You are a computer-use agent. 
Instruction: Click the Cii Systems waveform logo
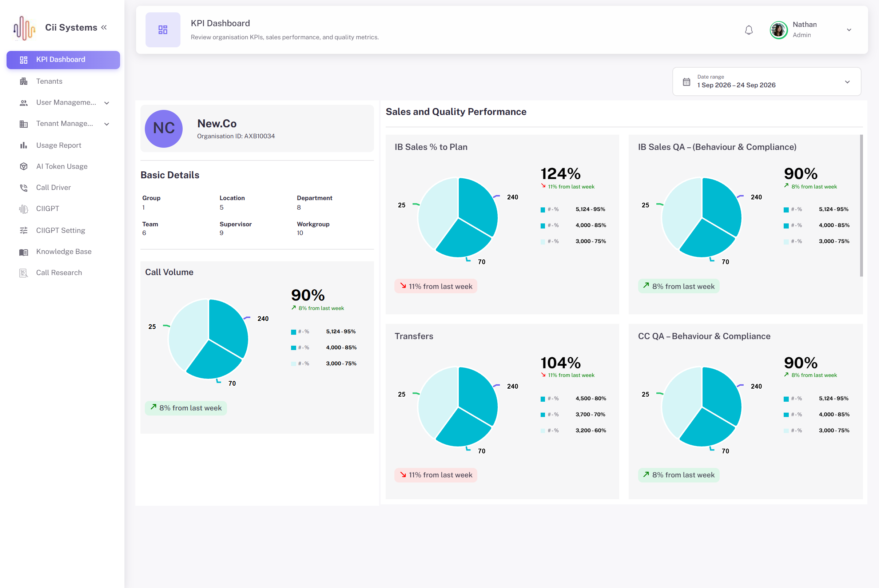pyautogui.click(x=24, y=28)
